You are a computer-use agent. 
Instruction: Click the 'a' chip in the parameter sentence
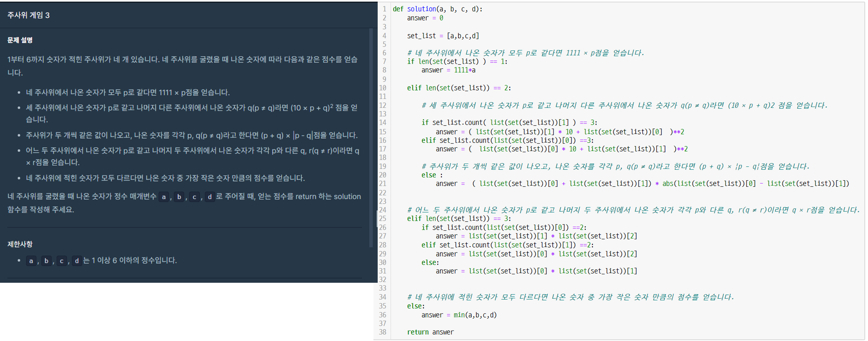[164, 197]
